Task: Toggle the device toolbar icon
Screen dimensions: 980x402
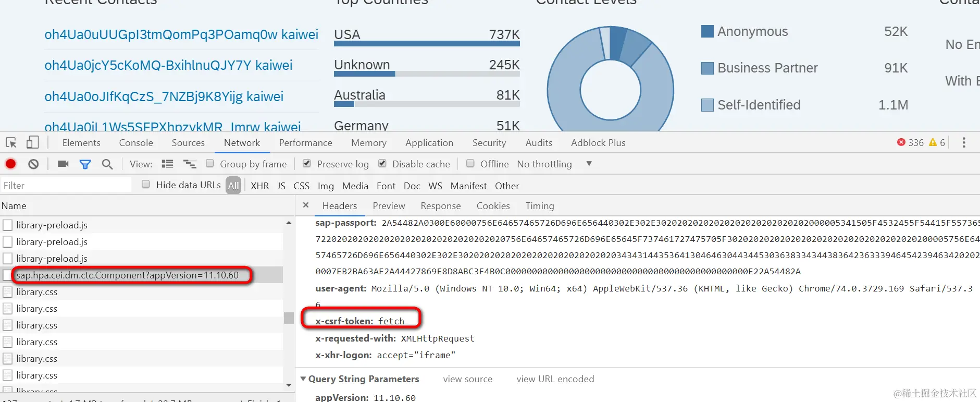Action: 32,142
